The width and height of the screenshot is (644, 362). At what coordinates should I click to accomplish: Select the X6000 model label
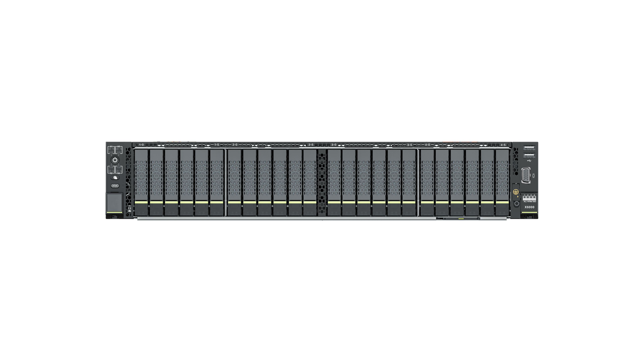[x=530, y=207]
